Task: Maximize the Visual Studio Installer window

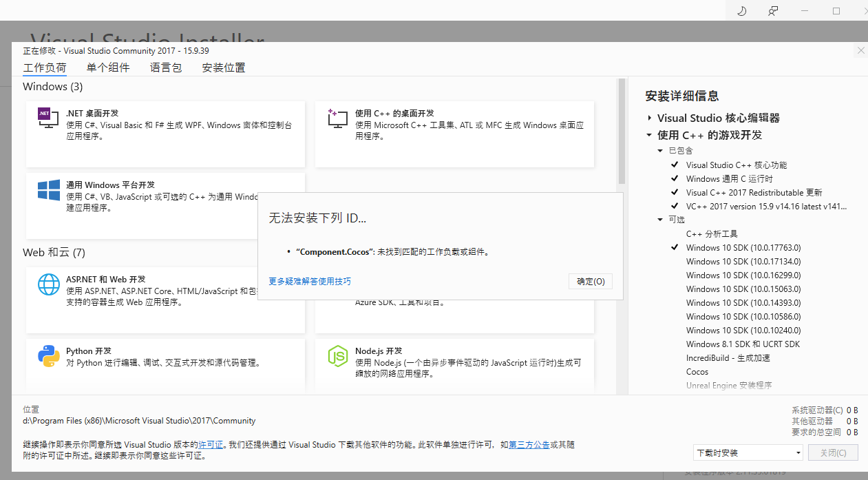Action: pyautogui.click(x=836, y=11)
